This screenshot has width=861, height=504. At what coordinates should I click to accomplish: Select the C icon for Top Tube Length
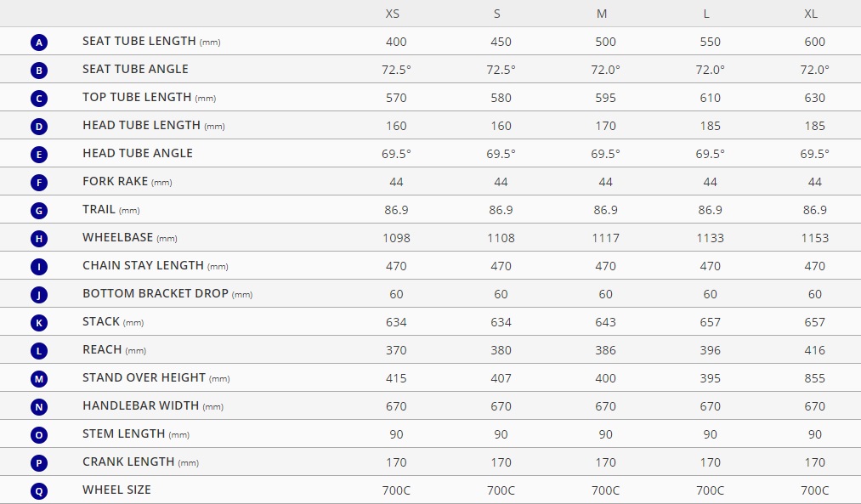[x=39, y=99]
